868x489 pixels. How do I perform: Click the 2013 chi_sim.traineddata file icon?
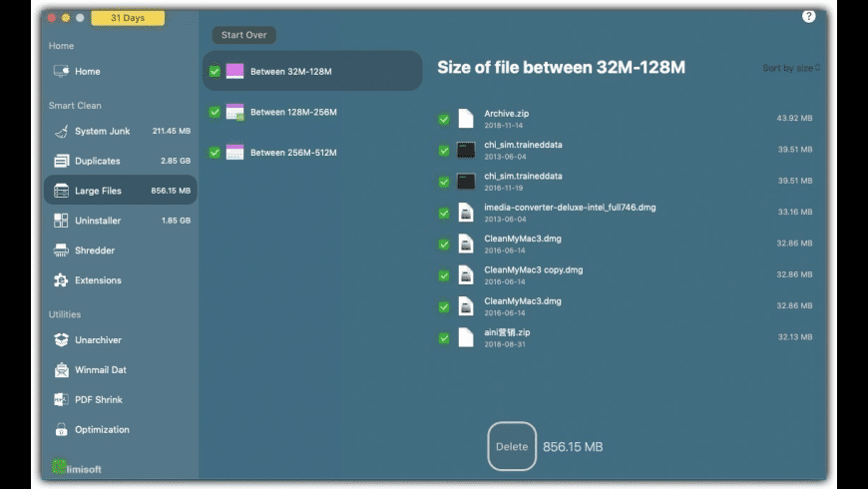tap(466, 150)
